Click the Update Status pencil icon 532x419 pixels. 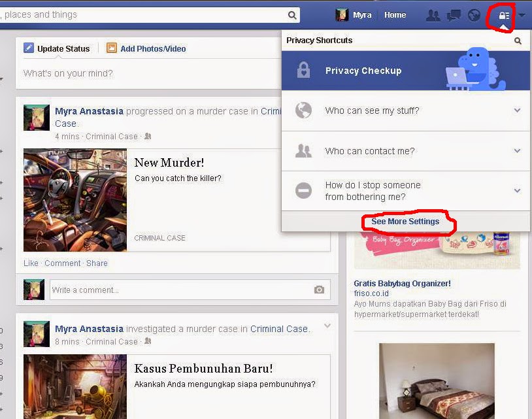29,48
